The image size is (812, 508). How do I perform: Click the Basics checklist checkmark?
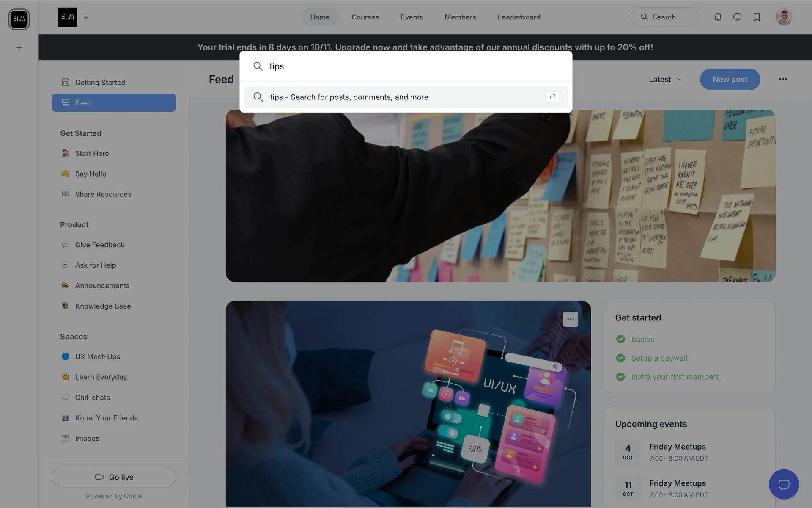tap(620, 339)
